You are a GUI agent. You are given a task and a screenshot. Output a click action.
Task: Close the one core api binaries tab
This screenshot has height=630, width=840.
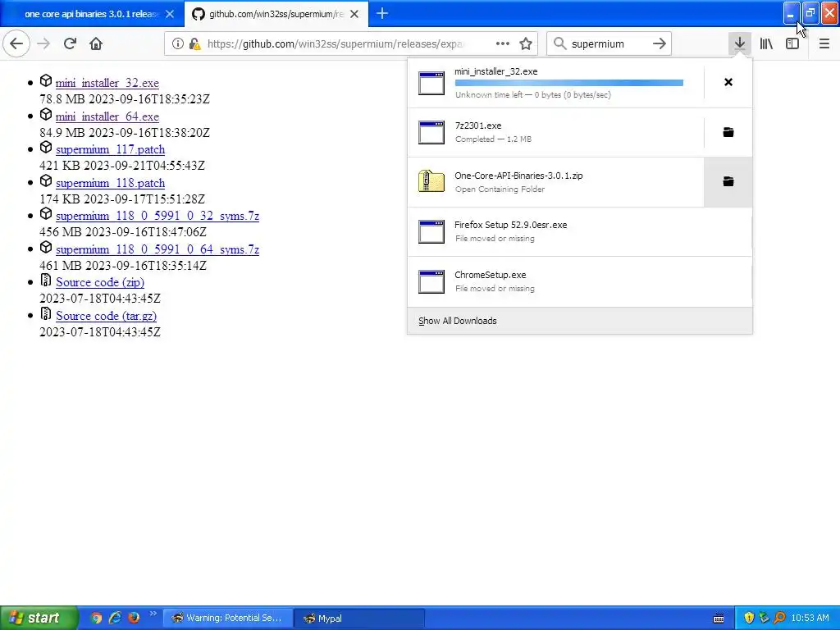coord(170,14)
